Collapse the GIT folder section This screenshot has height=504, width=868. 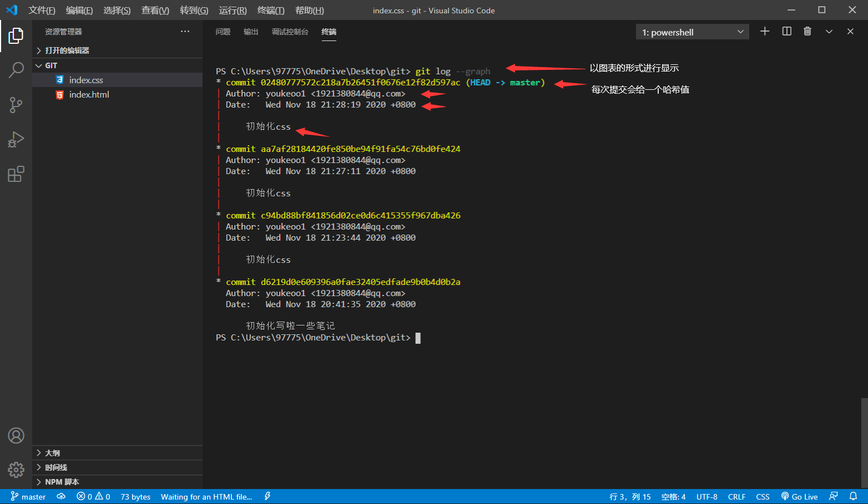pyautogui.click(x=117, y=65)
